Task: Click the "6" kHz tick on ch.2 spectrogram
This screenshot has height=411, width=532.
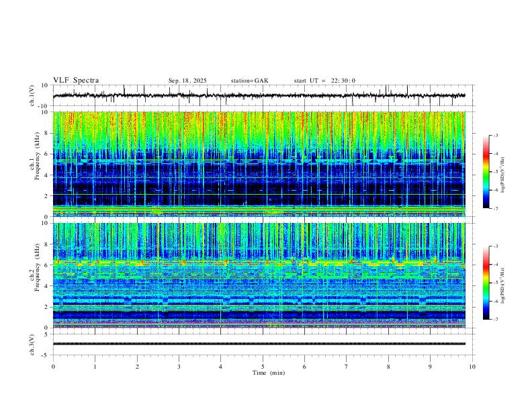Action: click(47, 265)
